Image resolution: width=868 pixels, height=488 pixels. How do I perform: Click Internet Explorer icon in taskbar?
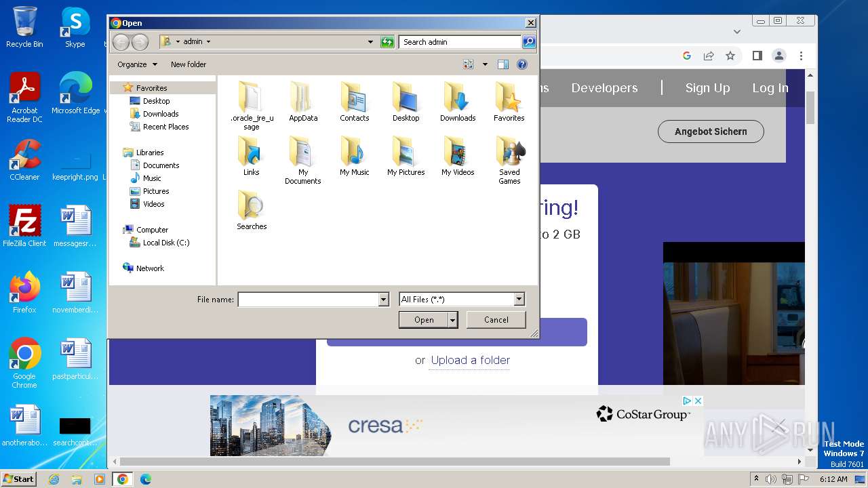coord(54,479)
